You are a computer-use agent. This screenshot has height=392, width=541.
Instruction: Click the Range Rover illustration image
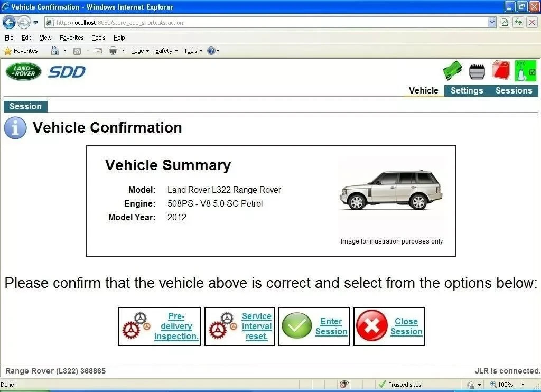pos(391,191)
